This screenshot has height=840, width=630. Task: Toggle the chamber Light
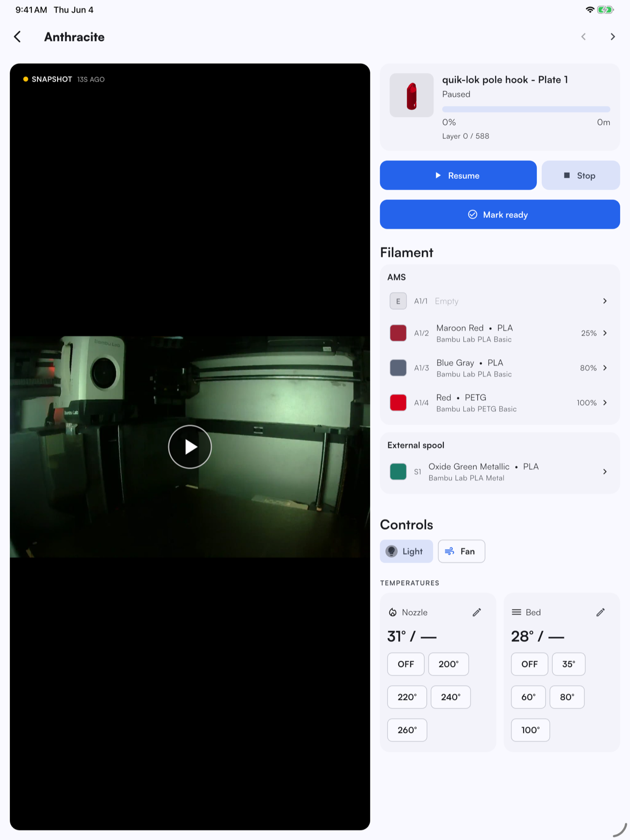(x=407, y=551)
